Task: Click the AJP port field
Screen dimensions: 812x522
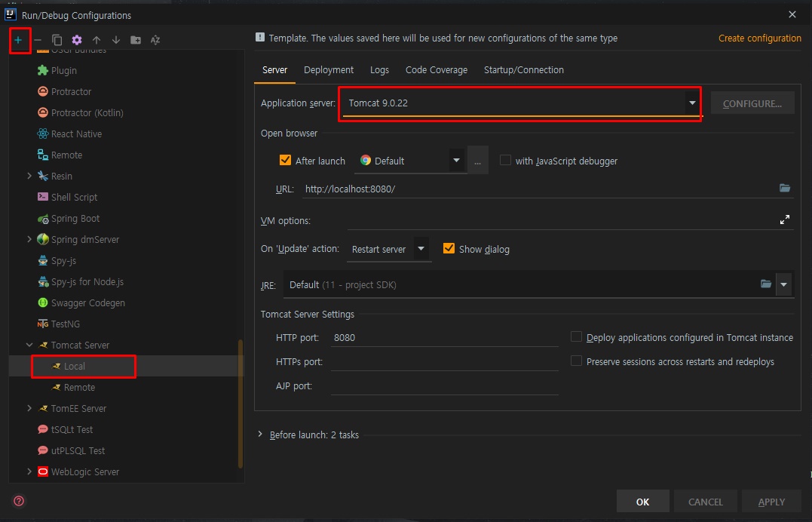Action: tap(444, 386)
